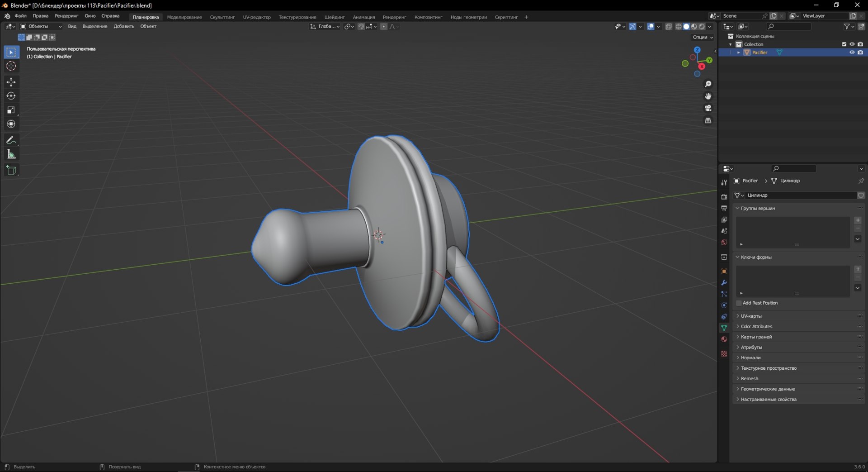Disable Pacifier in renders camera icon
Viewport: 868px width, 472px height.
[x=860, y=52]
